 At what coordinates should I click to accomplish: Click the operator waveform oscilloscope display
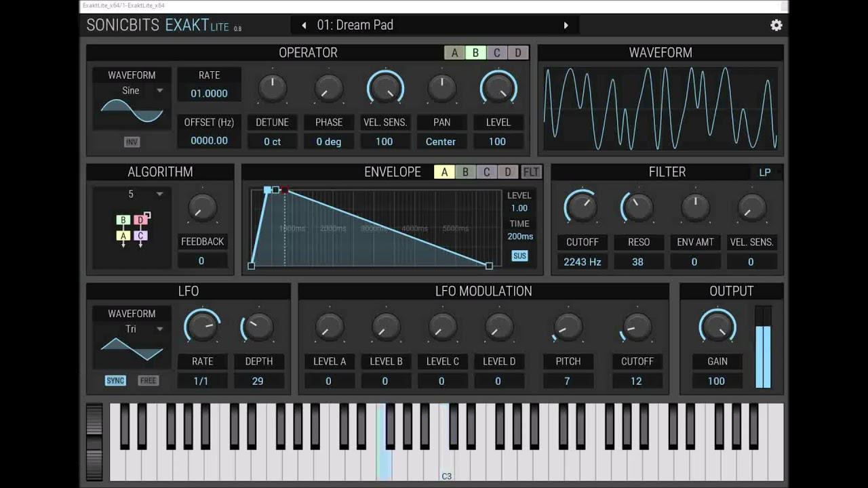[x=660, y=108]
